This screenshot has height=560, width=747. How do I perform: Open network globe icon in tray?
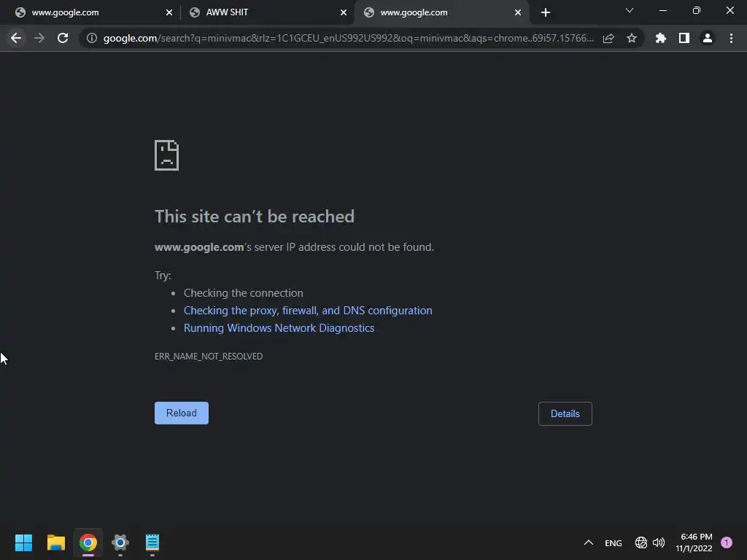pos(641,542)
